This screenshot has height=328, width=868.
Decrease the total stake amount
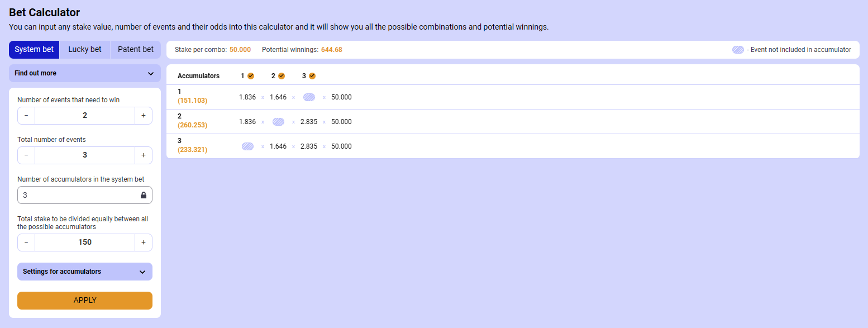(x=26, y=243)
